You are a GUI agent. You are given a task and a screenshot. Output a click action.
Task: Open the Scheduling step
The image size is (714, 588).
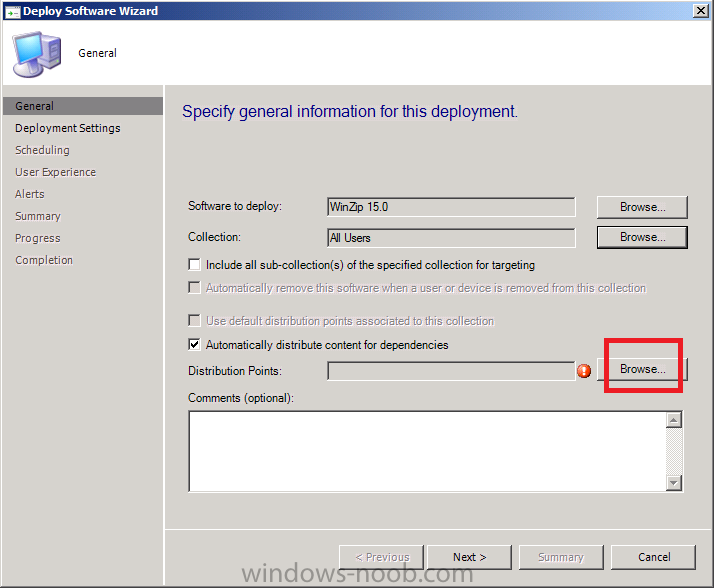click(x=42, y=150)
